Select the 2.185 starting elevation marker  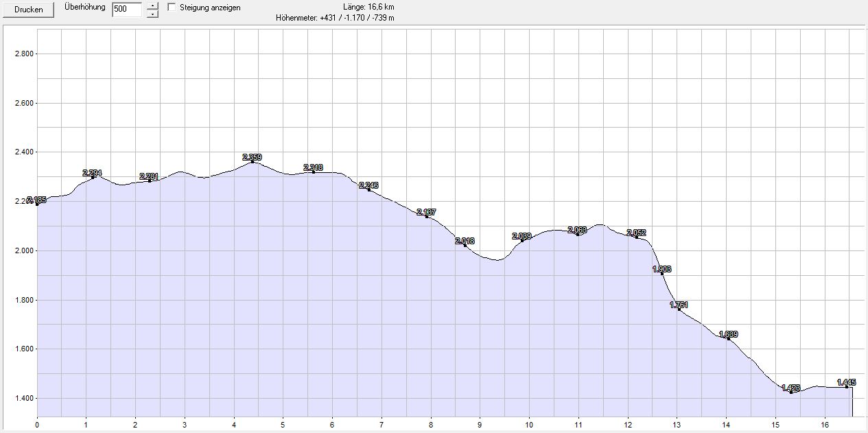click(37, 204)
